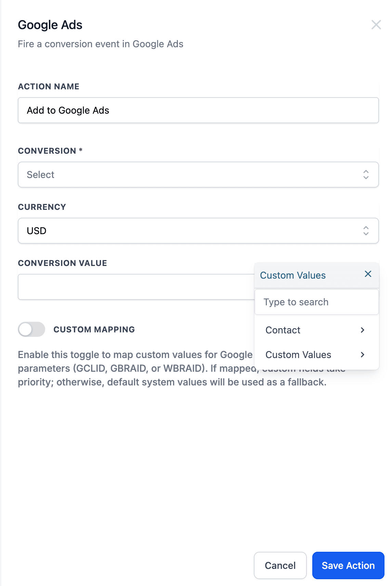The image size is (392, 586).
Task: Click the chevron arrow beside Custom Values
Action: 363,355
